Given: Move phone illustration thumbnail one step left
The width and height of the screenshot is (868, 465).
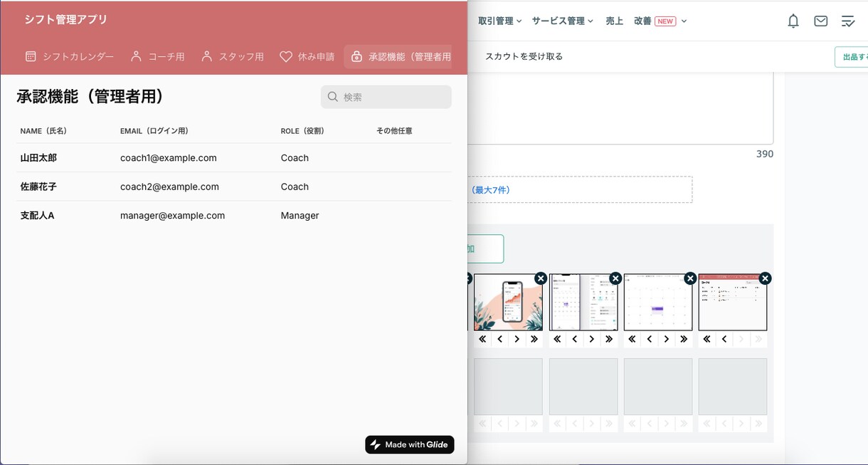Looking at the screenshot, I should click(x=500, y=339).
